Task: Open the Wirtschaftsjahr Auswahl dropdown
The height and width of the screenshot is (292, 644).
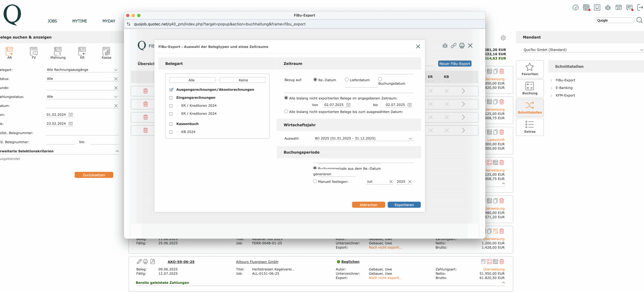Action: [x=363, y=138]
